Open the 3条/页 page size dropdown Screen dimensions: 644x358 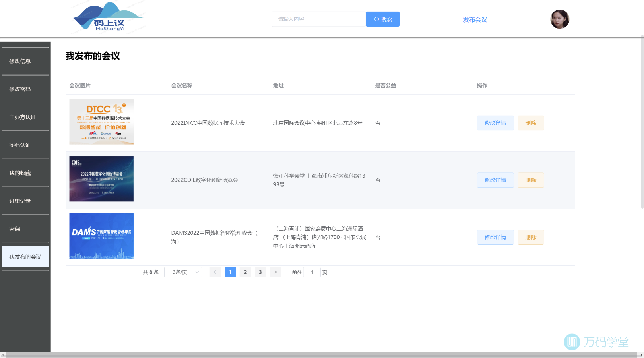[x=183, y=272]
